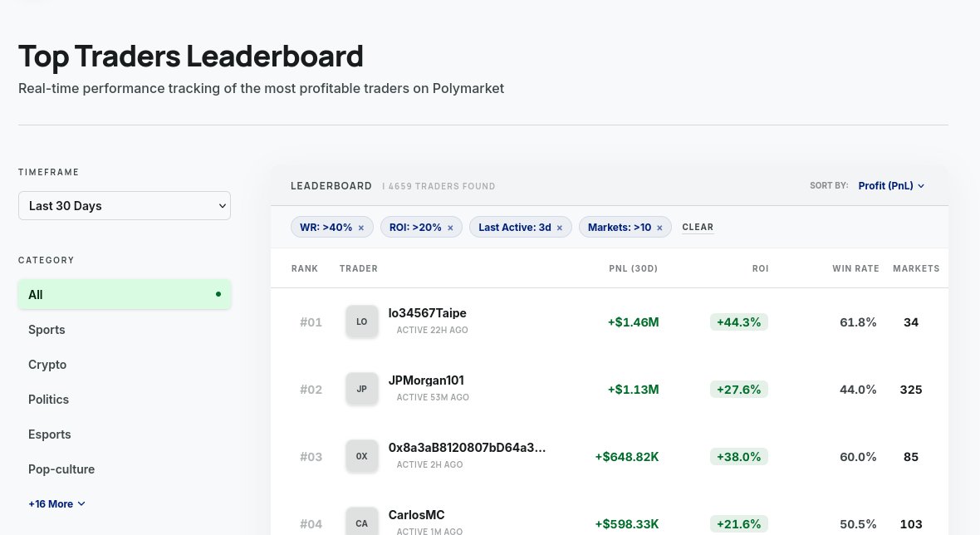Viewport: 980px width, 535px height.
Task: Open trader lo34567Taipe profile
Action: pos(427,313)
